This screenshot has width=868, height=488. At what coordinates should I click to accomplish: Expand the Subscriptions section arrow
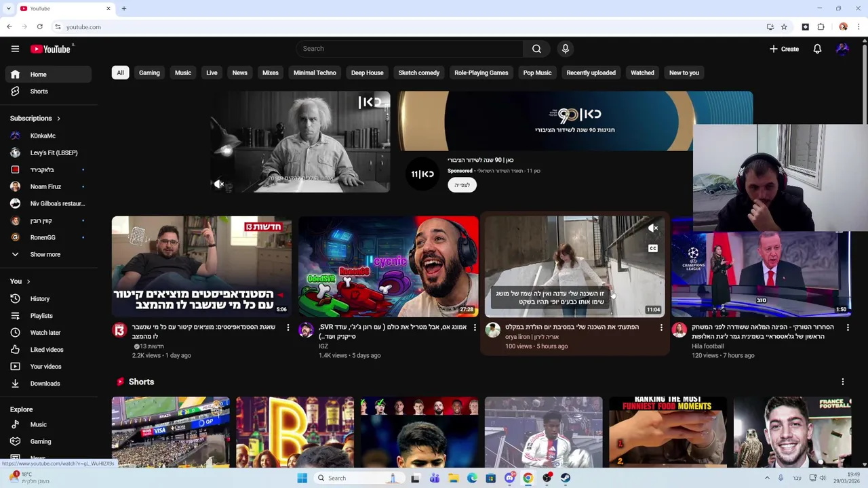click(58, 119)
